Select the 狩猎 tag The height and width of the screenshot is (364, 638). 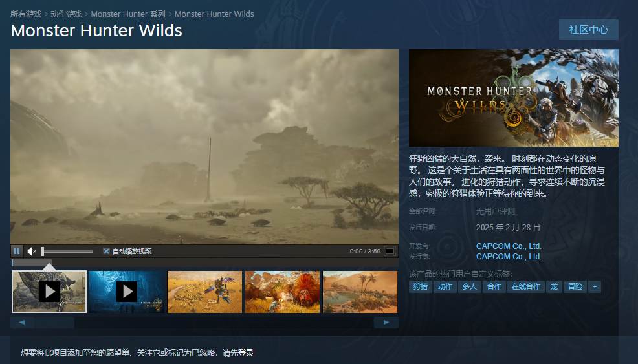[421, 286]
